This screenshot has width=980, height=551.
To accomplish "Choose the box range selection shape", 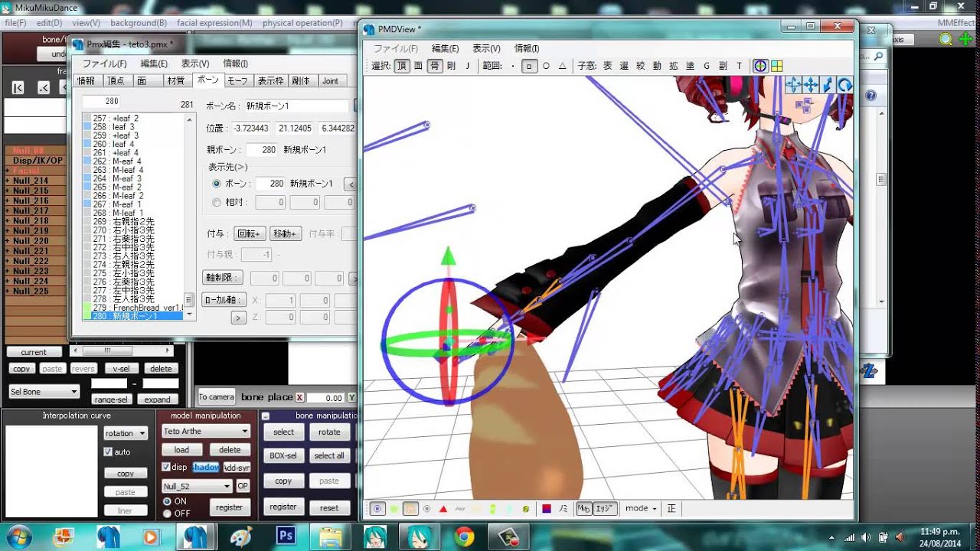I will click(x=529, y=66).
